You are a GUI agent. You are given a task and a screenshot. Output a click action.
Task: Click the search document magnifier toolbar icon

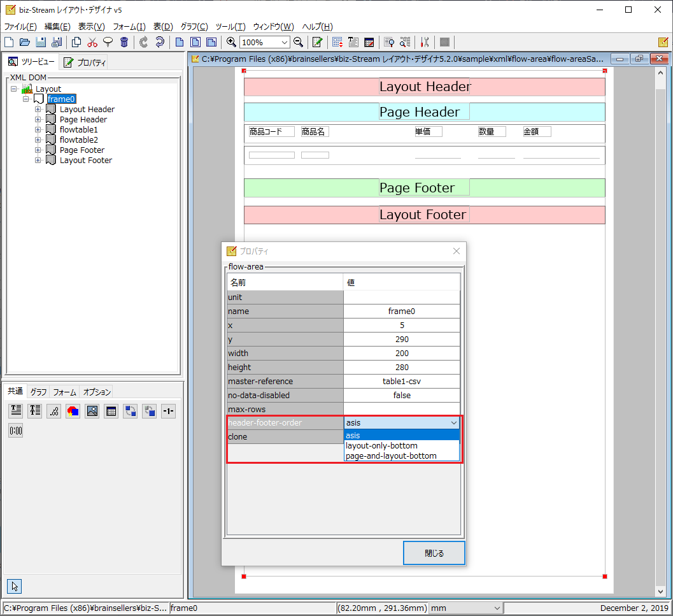pyautogui.click(x=389, y=42)
